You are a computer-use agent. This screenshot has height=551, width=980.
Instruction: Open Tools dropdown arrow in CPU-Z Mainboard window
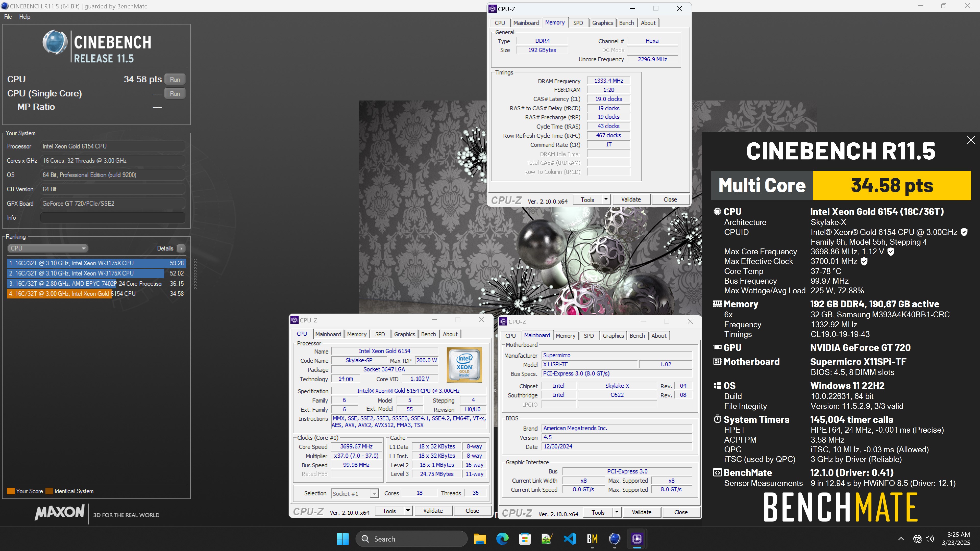point(617,512)
